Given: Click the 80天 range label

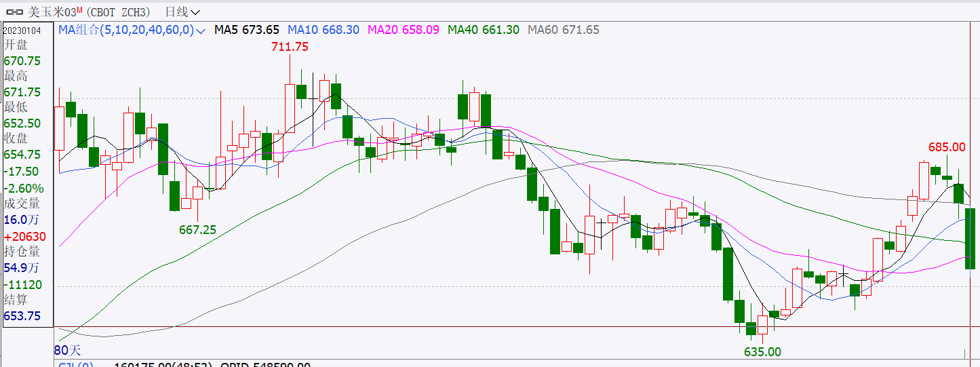Looking at the screenshot, I should (67, 350).
